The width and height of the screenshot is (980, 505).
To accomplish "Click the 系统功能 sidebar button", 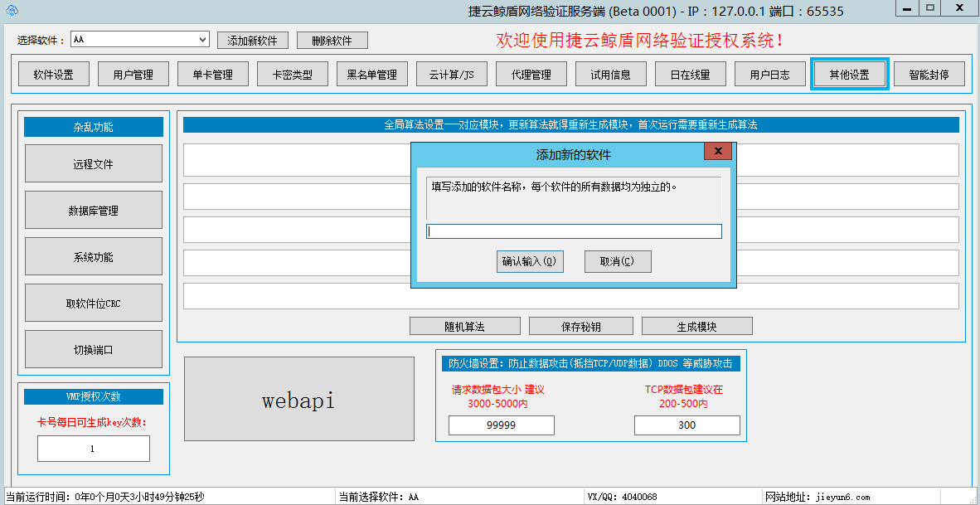I will click(93, 256).
